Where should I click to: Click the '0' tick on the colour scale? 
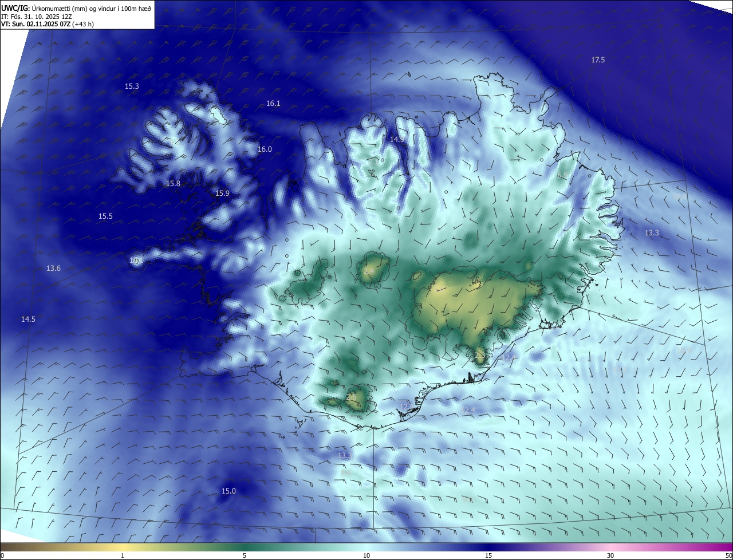click(2, 555)
